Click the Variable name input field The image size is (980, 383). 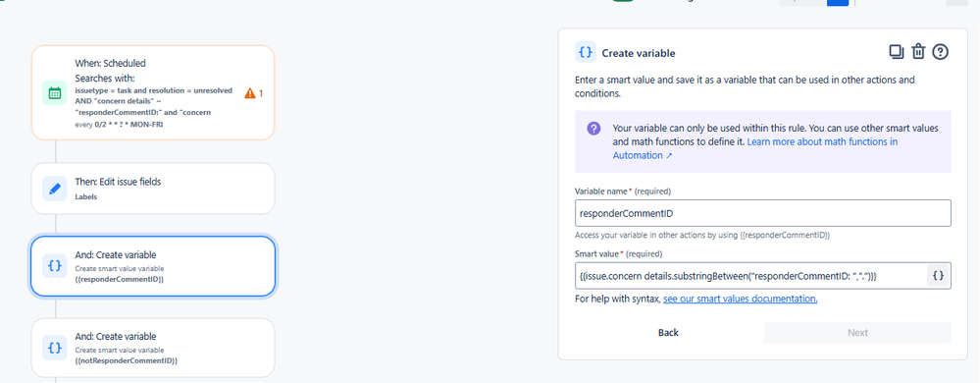point(762,213)
